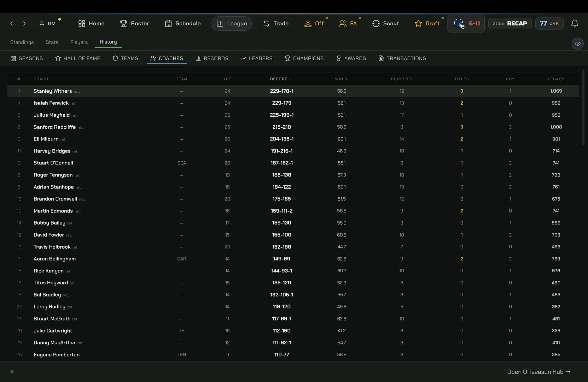588x382 pixels.
Task: Sort by the Yrs column header
Action: pos(227,79)
